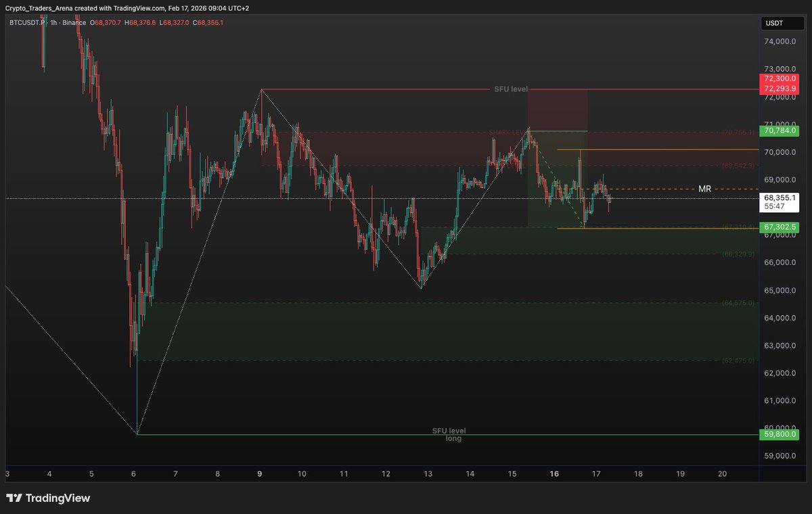Click 59,000.0 on the price axis
This screenshot has height=514, width=812.
(780, 456)
